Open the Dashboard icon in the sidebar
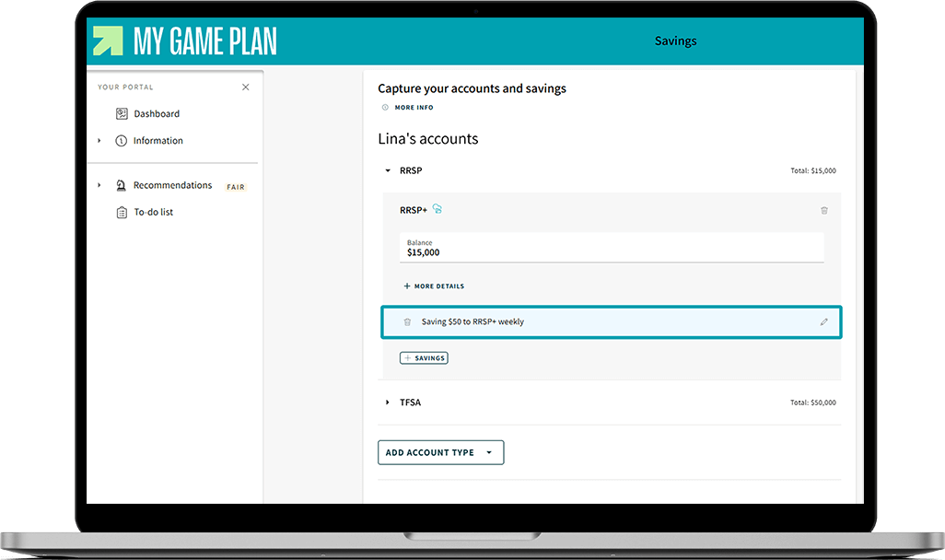Screen dimensions: 945x560 [x=122, y=113]
